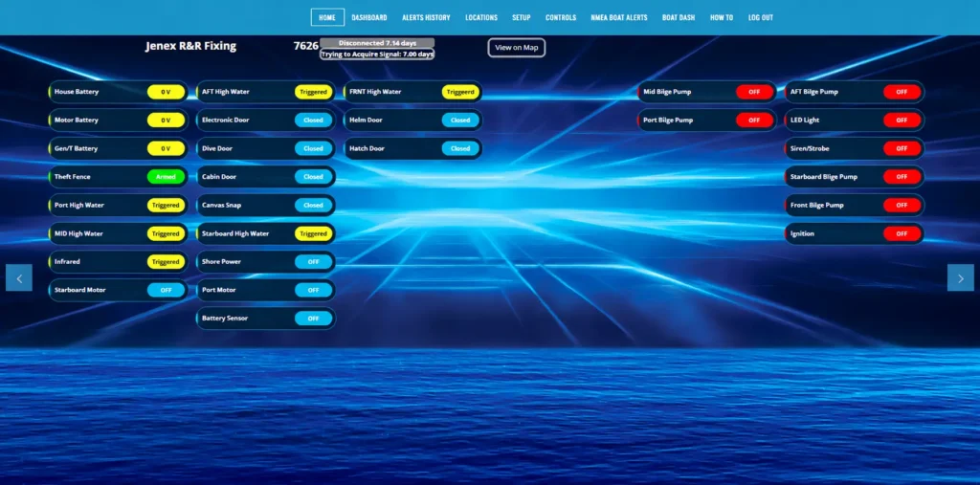Click MID High Water Triggered status
980x485 pixels.
tap(167, 233)
